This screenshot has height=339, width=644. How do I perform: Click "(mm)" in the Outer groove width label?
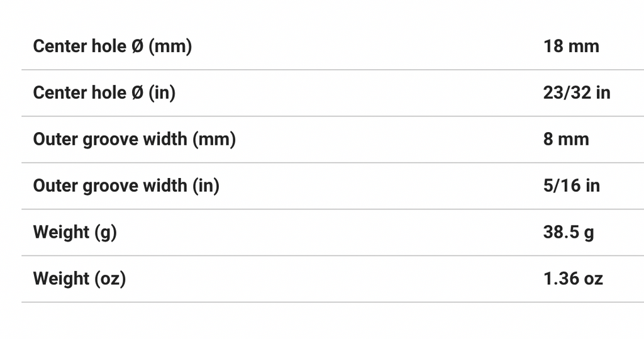214,140
